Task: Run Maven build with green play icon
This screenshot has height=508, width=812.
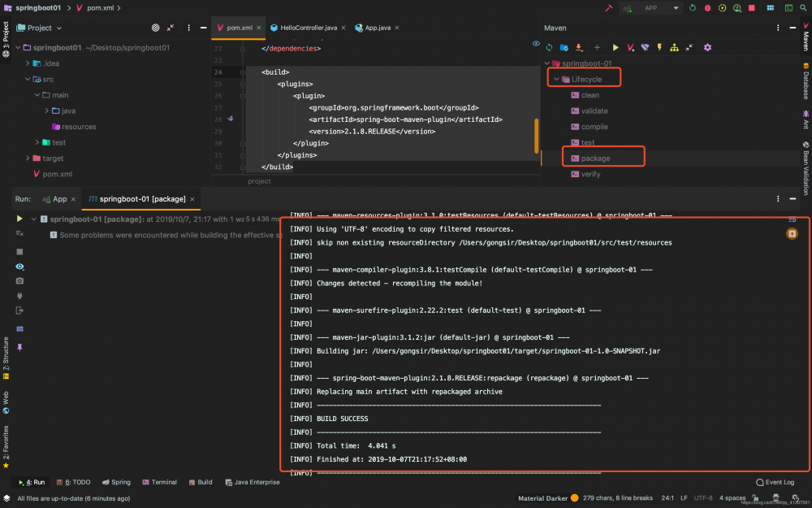Action: pyautogui.click(x=615, y=48)
